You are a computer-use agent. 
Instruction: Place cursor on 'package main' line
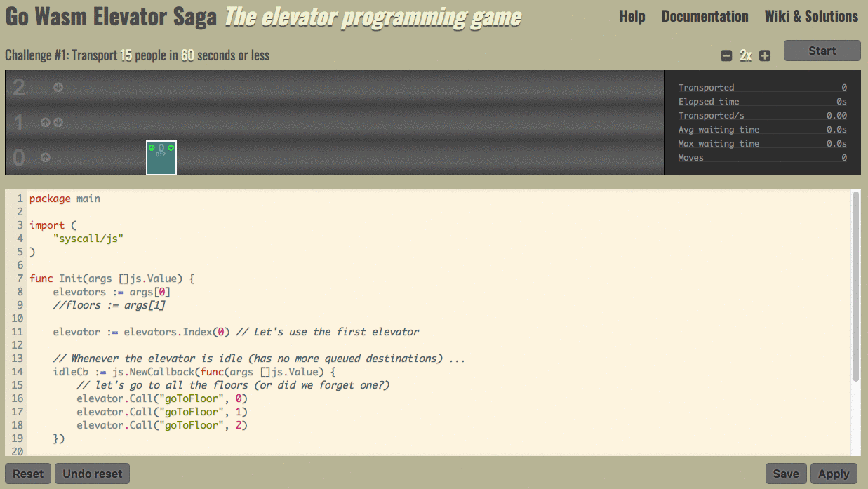click(x=65, y=199)
